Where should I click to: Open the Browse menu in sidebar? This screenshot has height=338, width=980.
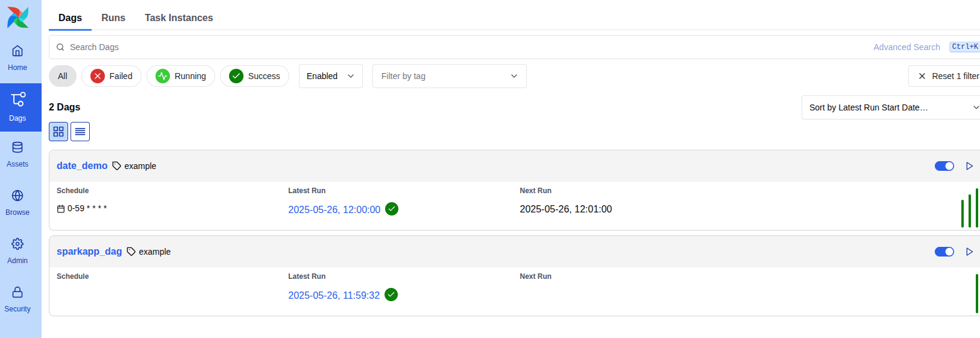(17, 203)
